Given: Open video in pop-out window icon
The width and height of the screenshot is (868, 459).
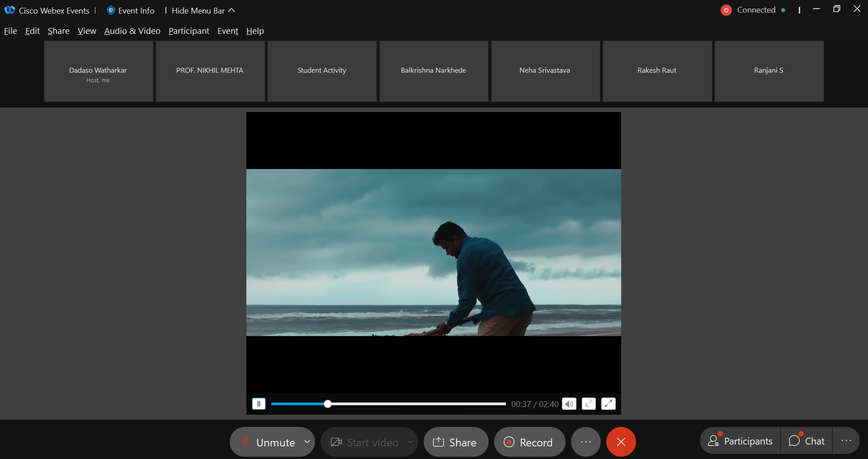Looking at the screenshot, I should pyautogui.click(x=589, y=404).
